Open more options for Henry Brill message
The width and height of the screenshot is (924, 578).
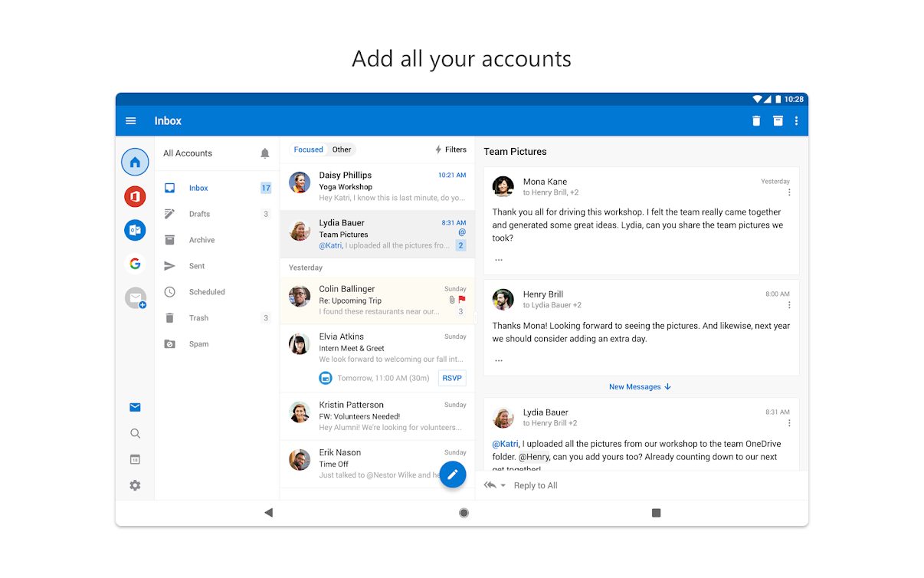[789, 305]
